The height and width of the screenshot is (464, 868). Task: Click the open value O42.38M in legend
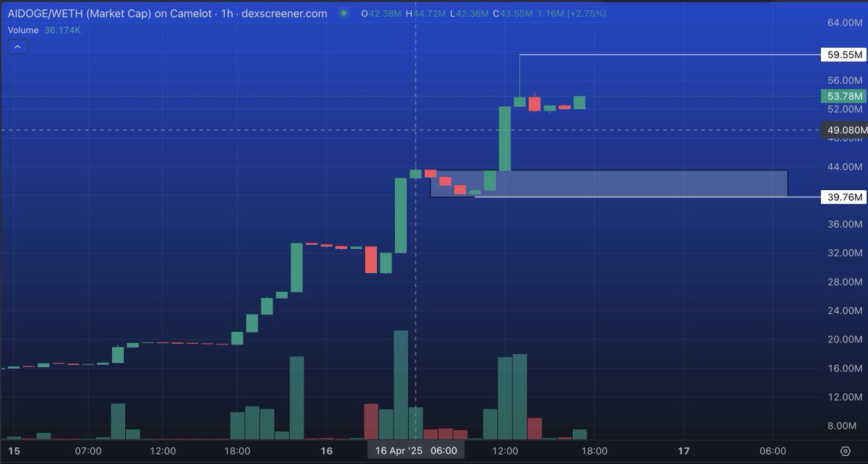tap(383, 14)
